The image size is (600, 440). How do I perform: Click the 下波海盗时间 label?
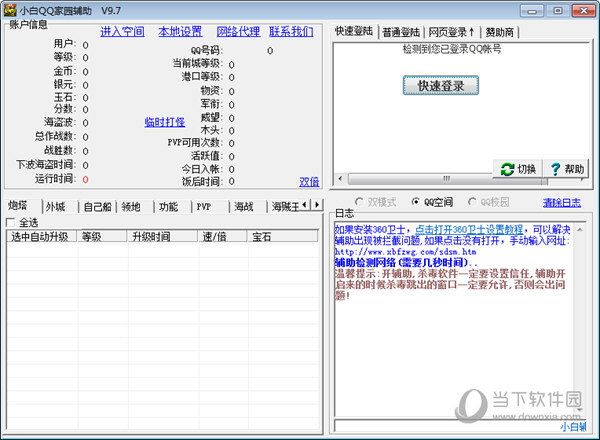pos(46,165)
